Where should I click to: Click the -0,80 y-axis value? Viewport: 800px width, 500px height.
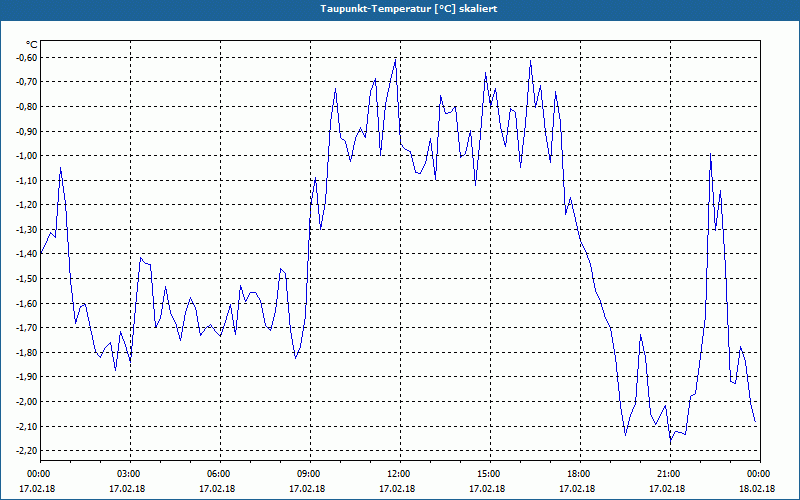pos(26,107)
